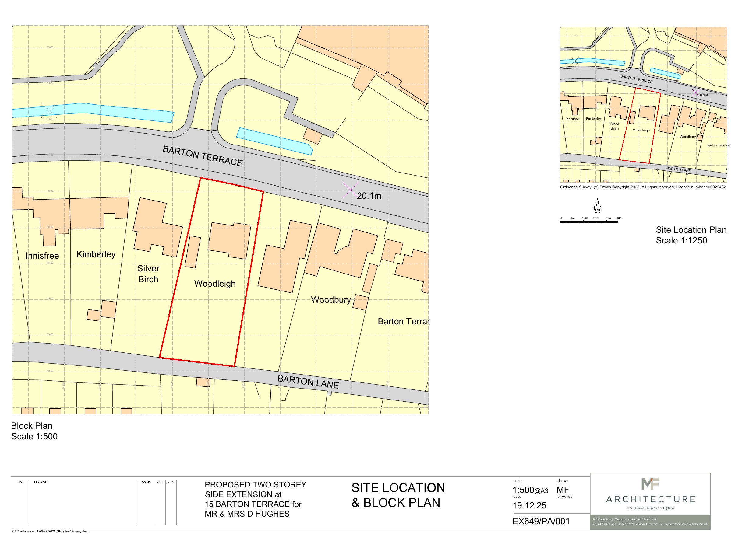Click the 0 to 40m scale bar
756x534 pixels.
(589, 222)
